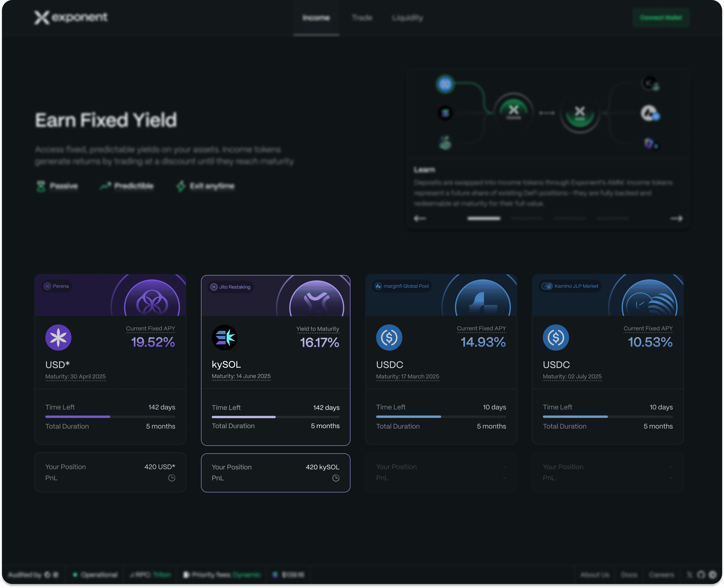This screenshot has width=724, height=588.
Task: Click the Exponent logo
Action: coord(71,17)
